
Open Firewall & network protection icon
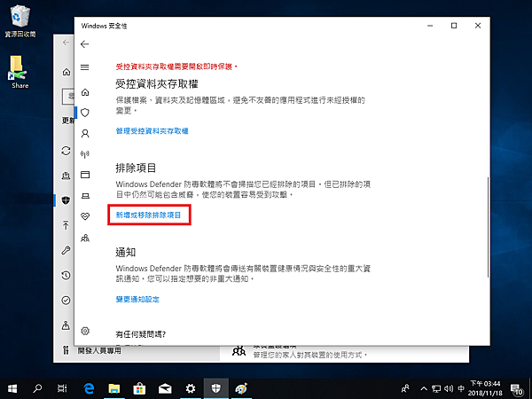85,153
